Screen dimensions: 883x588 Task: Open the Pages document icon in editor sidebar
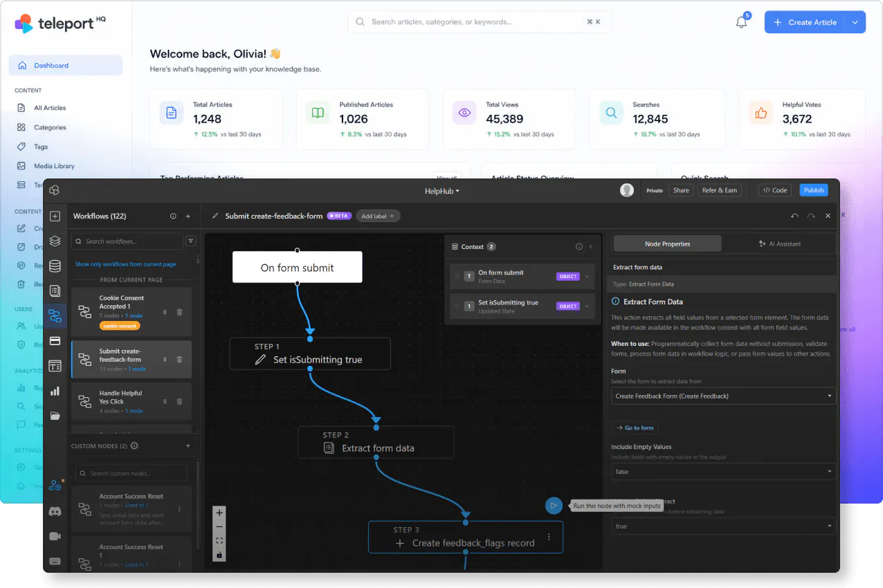pos(55,291)
